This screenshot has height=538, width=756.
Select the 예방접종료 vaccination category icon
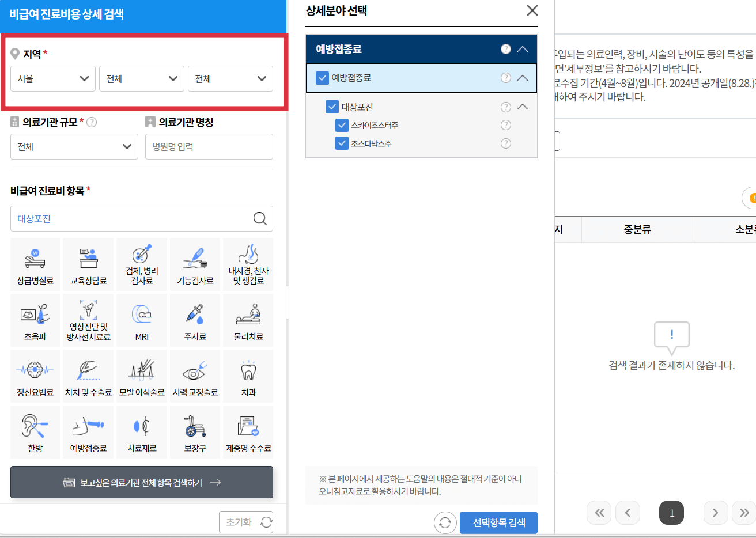pyautogui.click(x=88, y=432)
